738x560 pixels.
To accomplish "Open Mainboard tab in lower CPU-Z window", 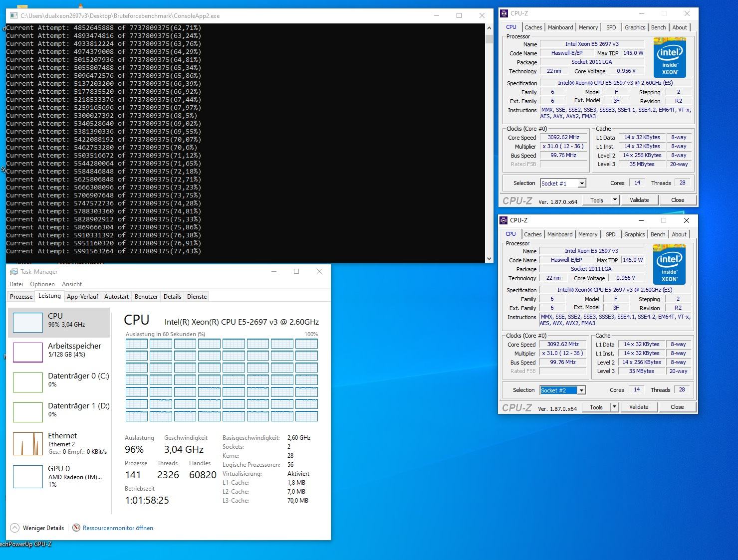I will click(560, 234).
